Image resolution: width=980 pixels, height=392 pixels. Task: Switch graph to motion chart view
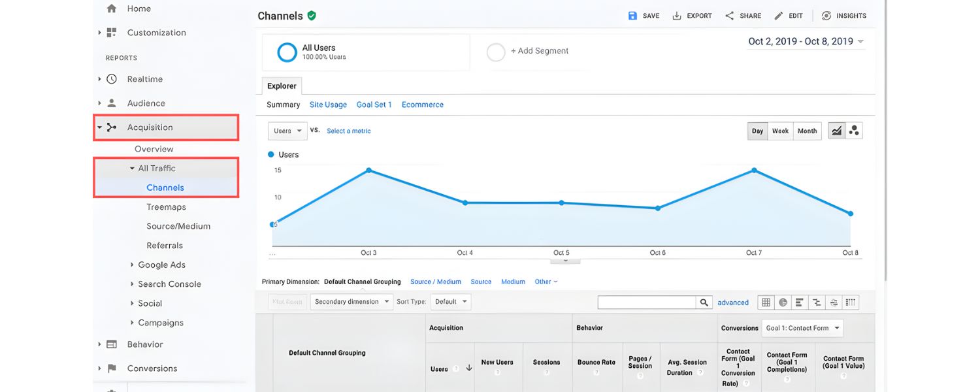854,131
